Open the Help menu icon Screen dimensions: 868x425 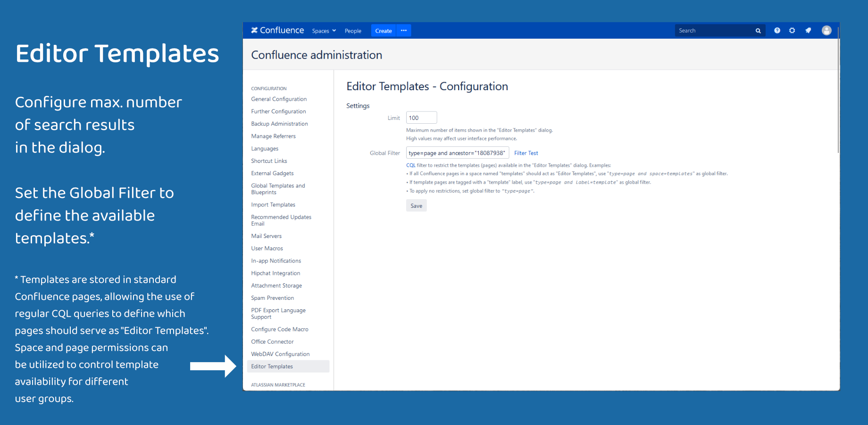(x=777, y=31)
